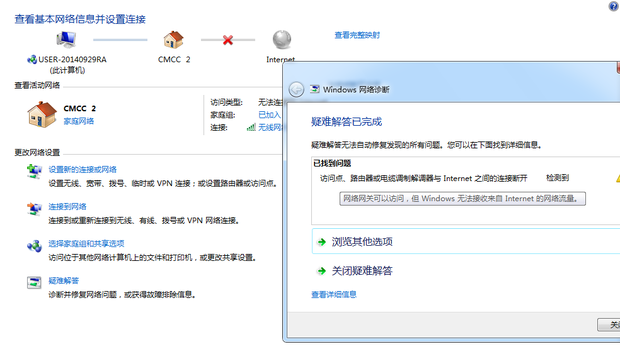Click the CMCC 2 house icon in network map
Viewport: 620px width, 364px height.
(174, 40)
